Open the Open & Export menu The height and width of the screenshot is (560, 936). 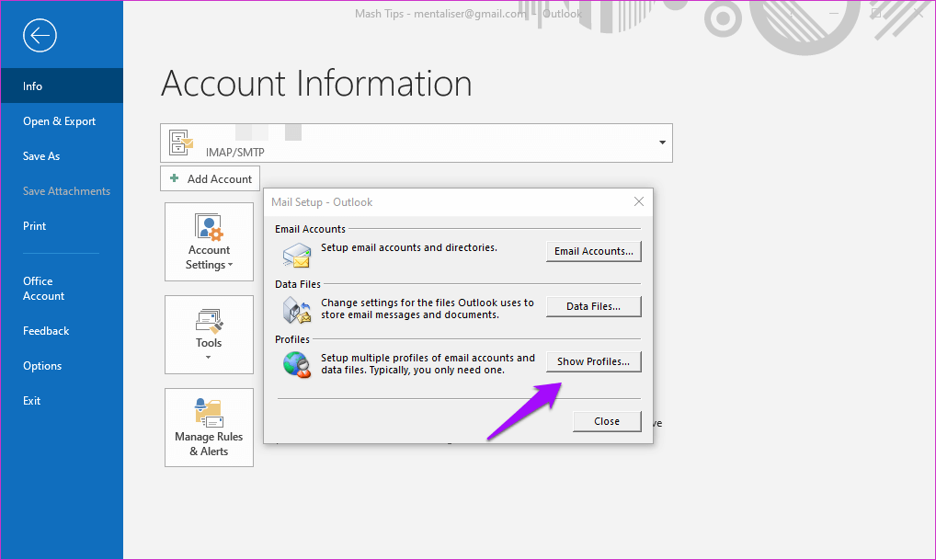tap(59, 121)
